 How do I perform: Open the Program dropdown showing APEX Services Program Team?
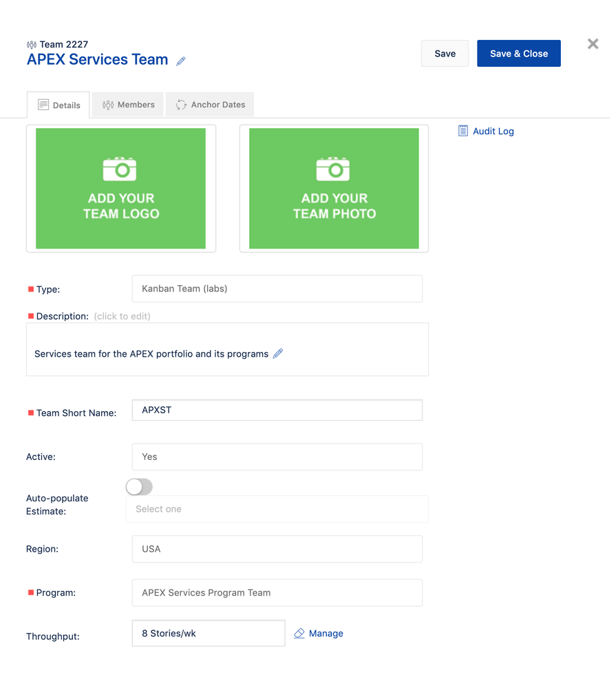[x=277, y=593]
